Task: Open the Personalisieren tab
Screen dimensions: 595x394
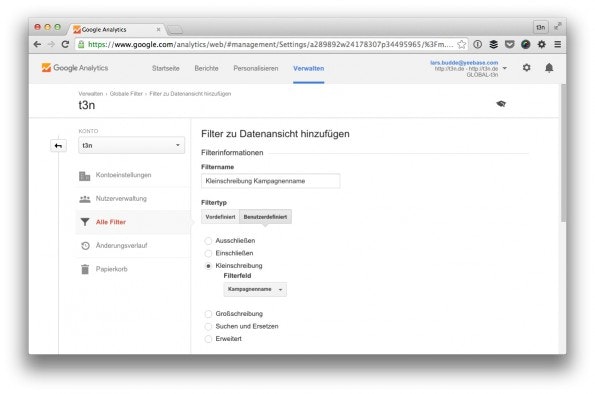Action: pyautogui.click(x=256, y=68)
